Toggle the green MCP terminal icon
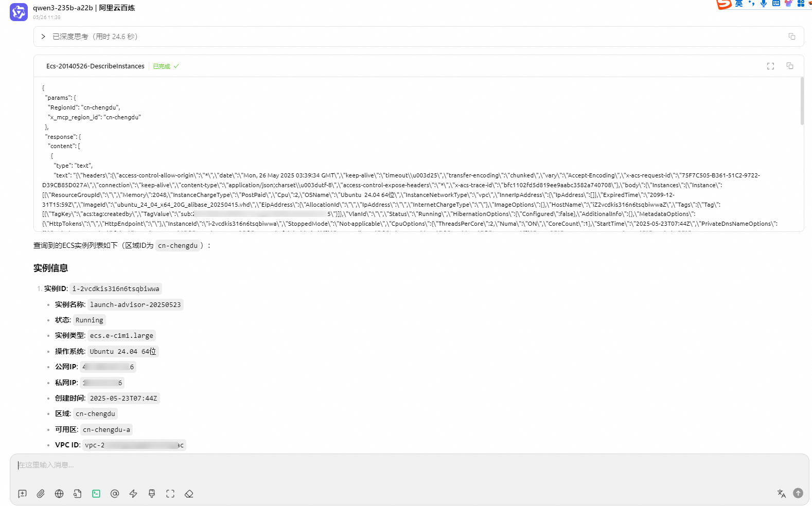This screenshot has width=812, height=506. click(x=96, y=494)
